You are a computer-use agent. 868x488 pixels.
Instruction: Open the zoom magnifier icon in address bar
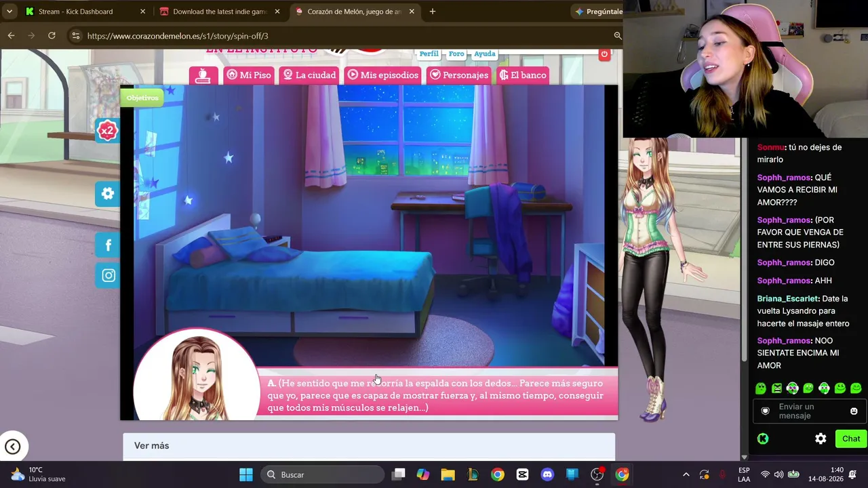coord(617,35)
